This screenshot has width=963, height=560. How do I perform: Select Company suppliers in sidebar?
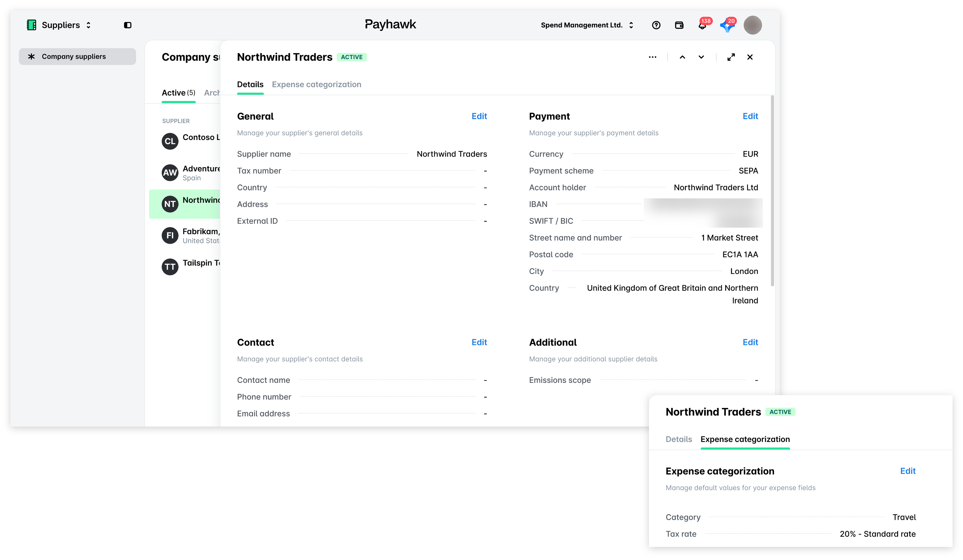click(77, 56)
